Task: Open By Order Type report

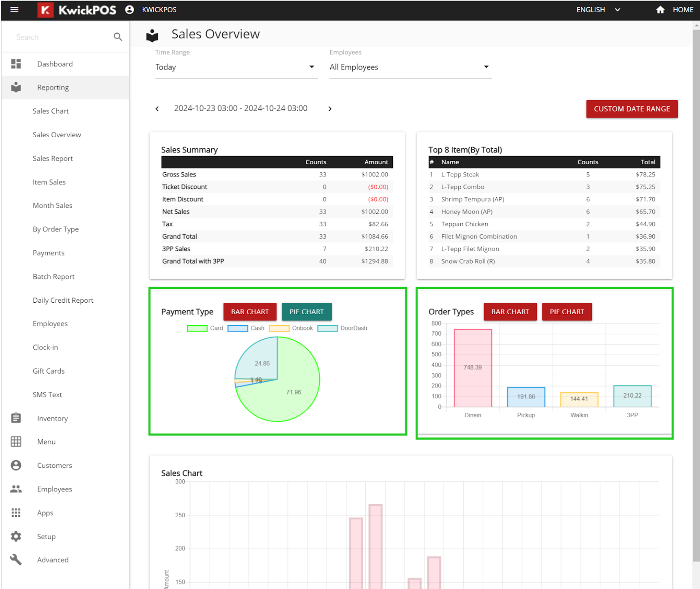Action: pyautogui.click(x=56, y=229)
